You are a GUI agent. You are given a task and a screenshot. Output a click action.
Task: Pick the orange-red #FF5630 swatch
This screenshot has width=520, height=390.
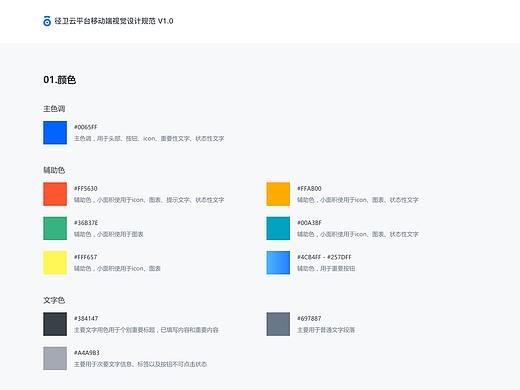tap(55, 194)
